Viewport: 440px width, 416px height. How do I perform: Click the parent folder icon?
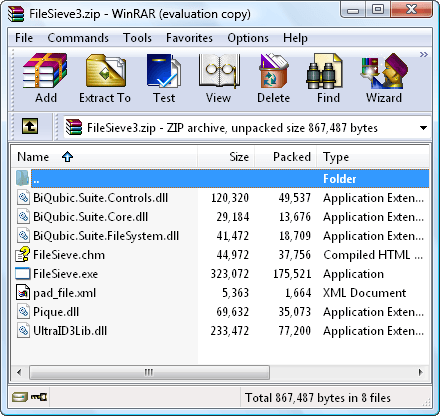pyautogui.click(x=22, y=178)
